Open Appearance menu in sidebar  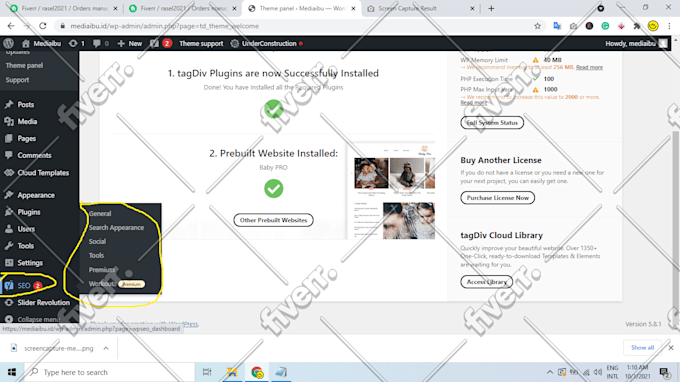36,195
